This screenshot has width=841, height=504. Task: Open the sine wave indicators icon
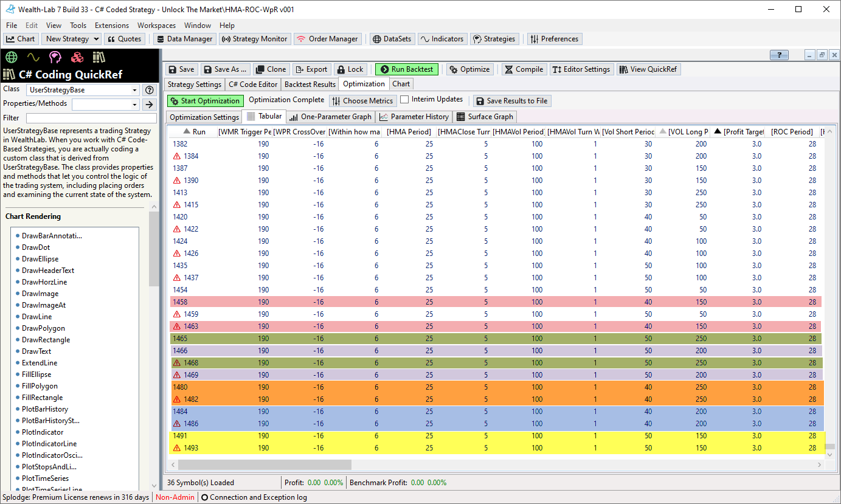pyautogui.click(x=33, y=57)
